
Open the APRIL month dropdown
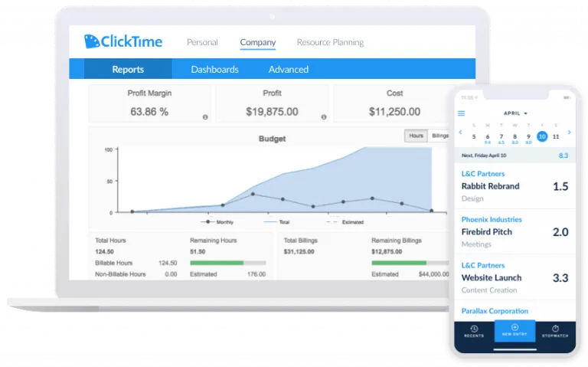point(515,113)
